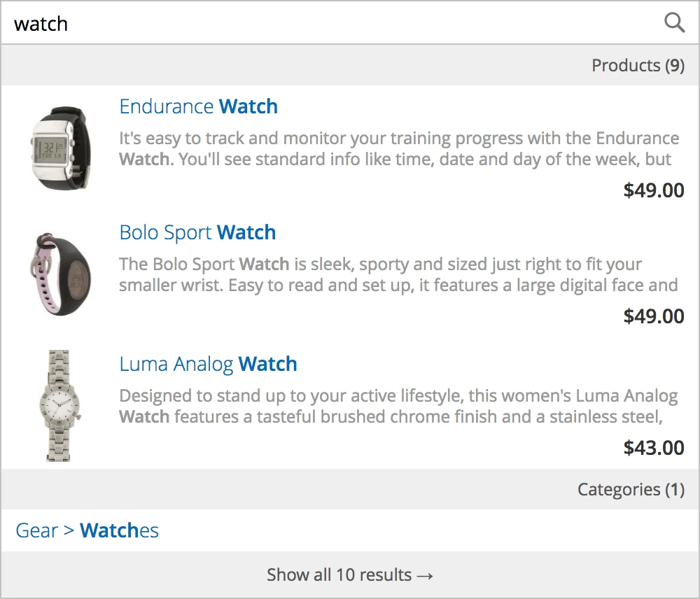
Task: Click the Bolo Sport Watch $49.00 price
Action: [x=653, y=316]
